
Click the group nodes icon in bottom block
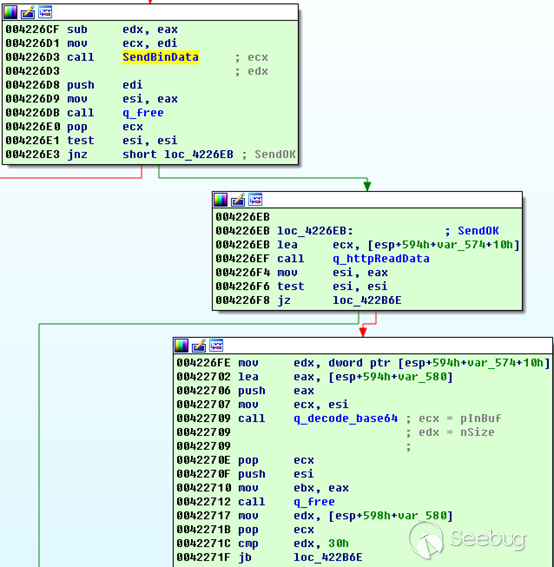(216, 346)
